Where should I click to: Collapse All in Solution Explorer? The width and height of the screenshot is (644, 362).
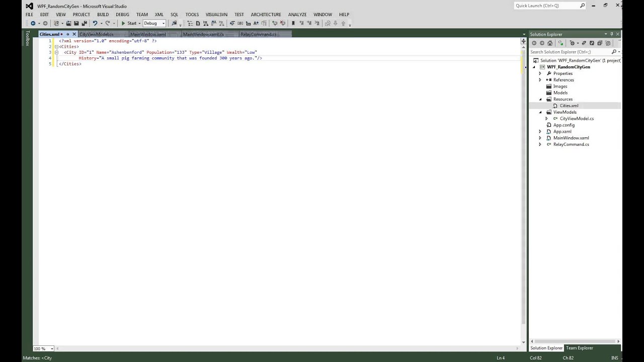coord(600,43)
